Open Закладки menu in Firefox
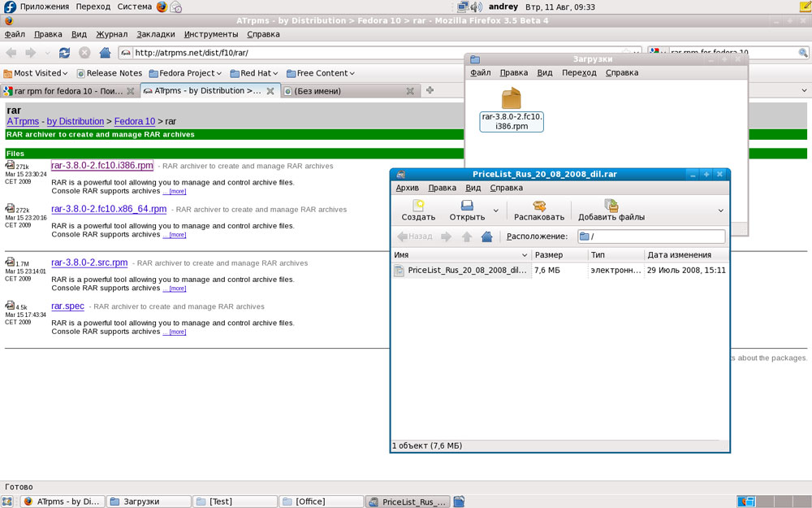 155,35
